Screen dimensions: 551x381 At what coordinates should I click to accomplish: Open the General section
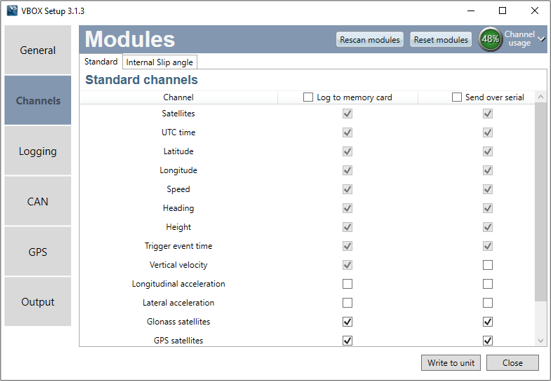tap(38, 50)
